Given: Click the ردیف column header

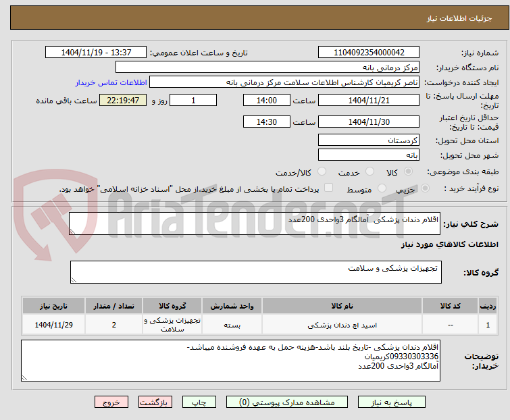Looking at the screenshot, I should coord(488,306).
